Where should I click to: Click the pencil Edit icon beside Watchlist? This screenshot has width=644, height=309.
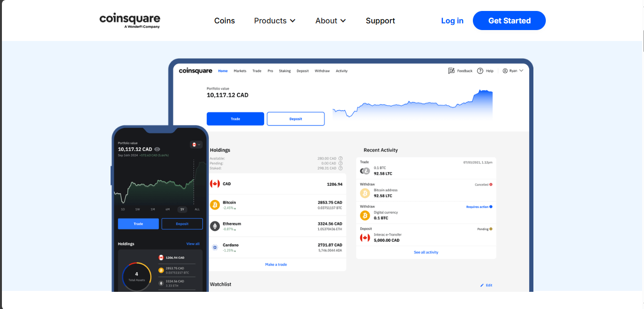coord(481,285)
